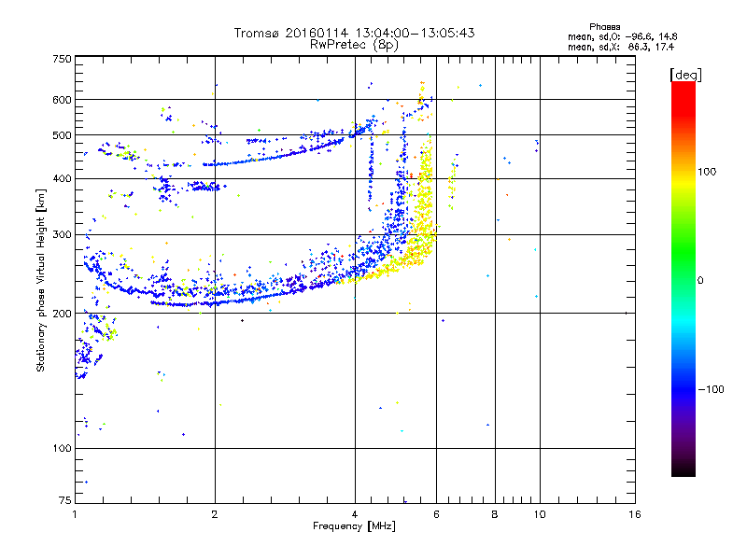
Task: Click the x-axis tick label '8'
Action: [x=495, y=514]
